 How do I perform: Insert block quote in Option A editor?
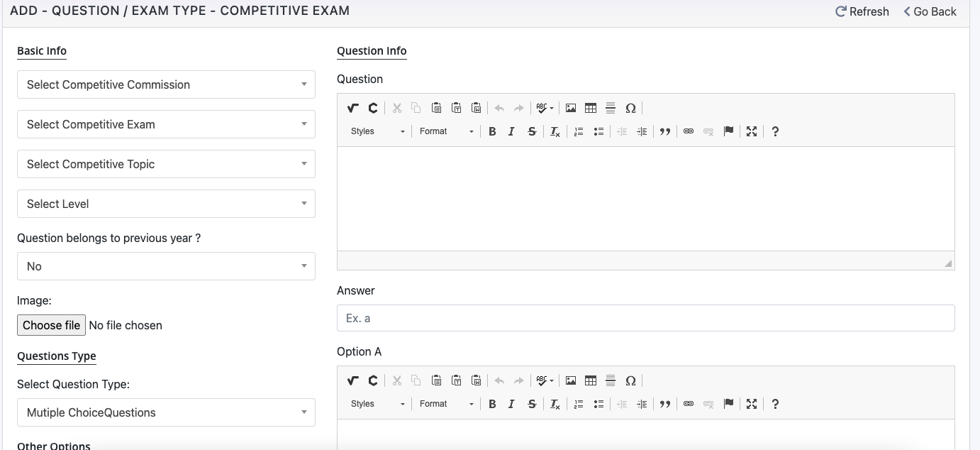(x=665, y=404)
